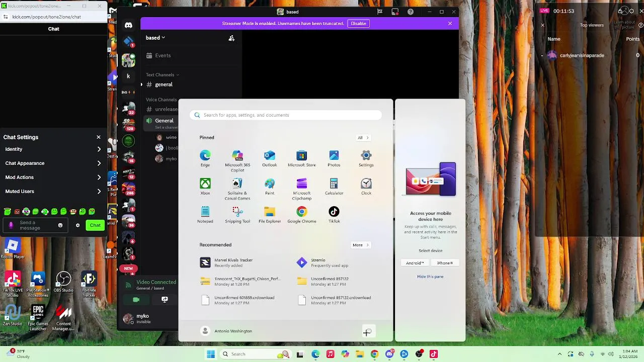Expand Identity in Chat Settings
644x362 pixels.
(53, 149)
